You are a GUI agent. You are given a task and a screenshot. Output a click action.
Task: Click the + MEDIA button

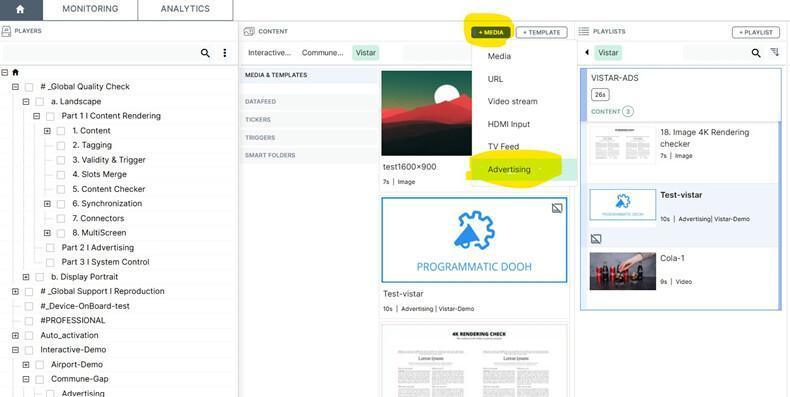tap(491, 32)
